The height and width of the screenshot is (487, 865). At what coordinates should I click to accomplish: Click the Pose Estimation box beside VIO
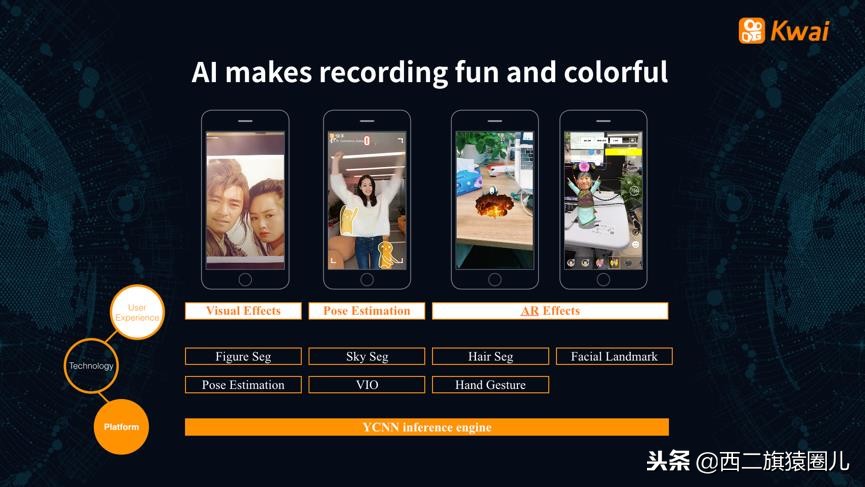(x=243, y=384)
